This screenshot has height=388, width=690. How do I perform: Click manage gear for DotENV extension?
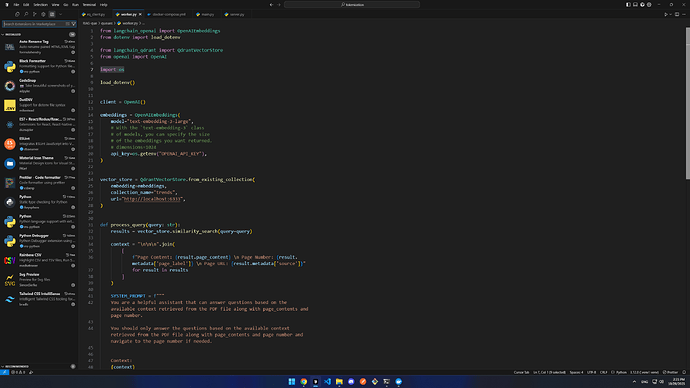pos(73,110)
